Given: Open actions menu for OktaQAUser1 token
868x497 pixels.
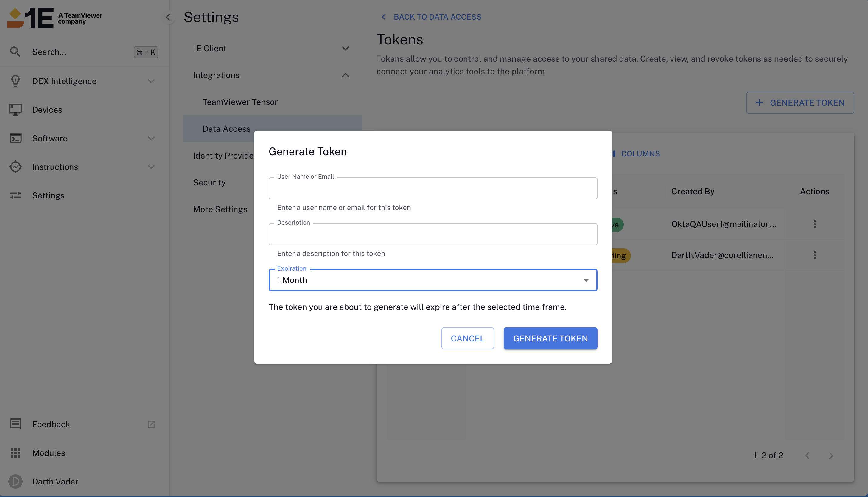Looking at the screenshot, I should coord(814,224).
